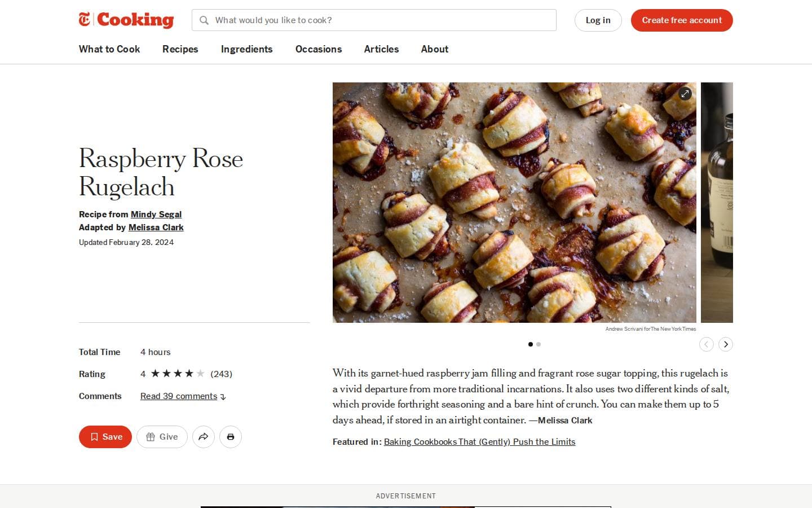Viewport: 812px width, 508px height.
Task: Click the Updated February 28, 2024 text
Action: coord(126,242)
